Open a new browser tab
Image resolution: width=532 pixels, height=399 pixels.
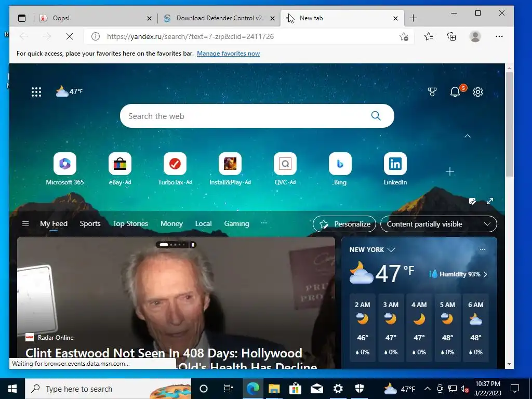[413, 18]
